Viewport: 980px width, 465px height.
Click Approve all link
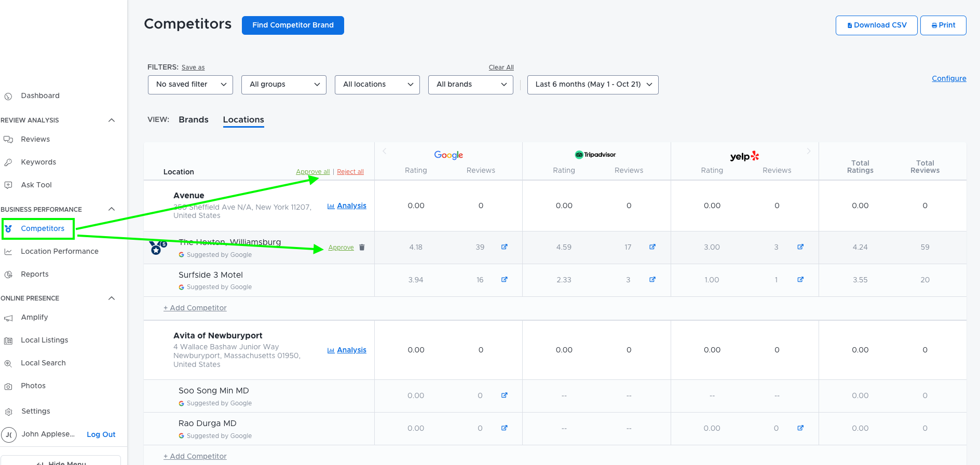pos(312,172)
